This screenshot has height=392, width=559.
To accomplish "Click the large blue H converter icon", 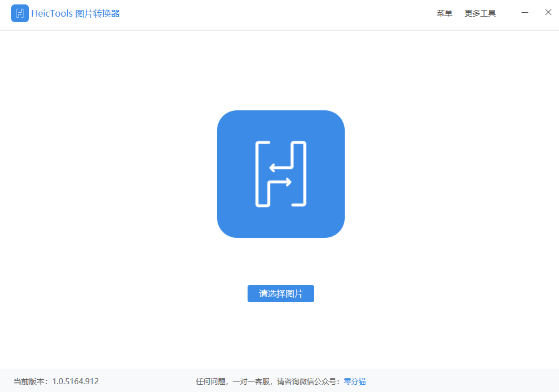I will click(x=281, y=174).
